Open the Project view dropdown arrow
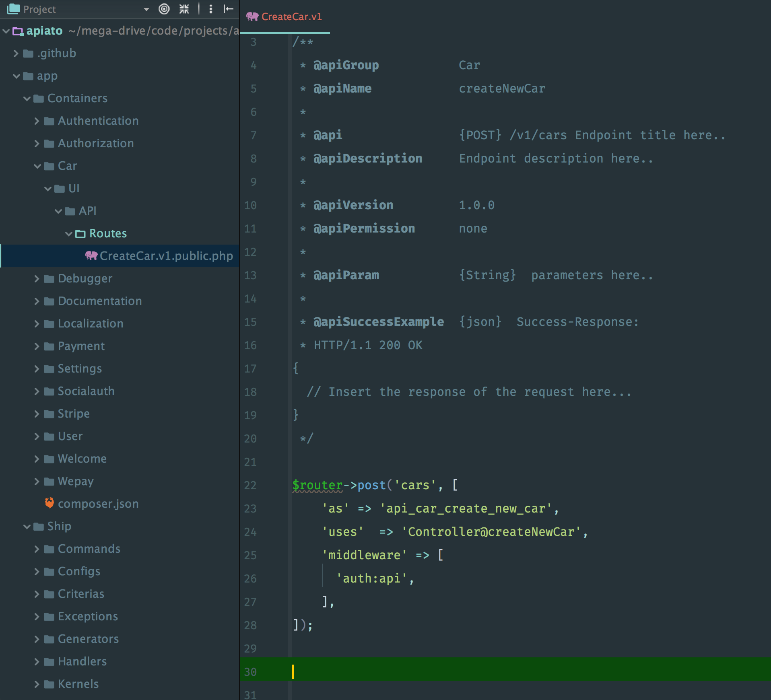The image size is (771, 700). [146, 9]
